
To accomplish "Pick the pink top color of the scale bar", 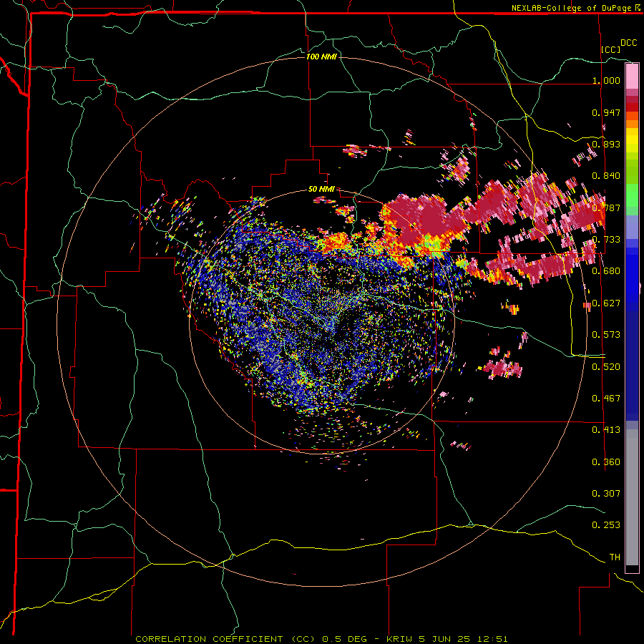I will (632, 76).
